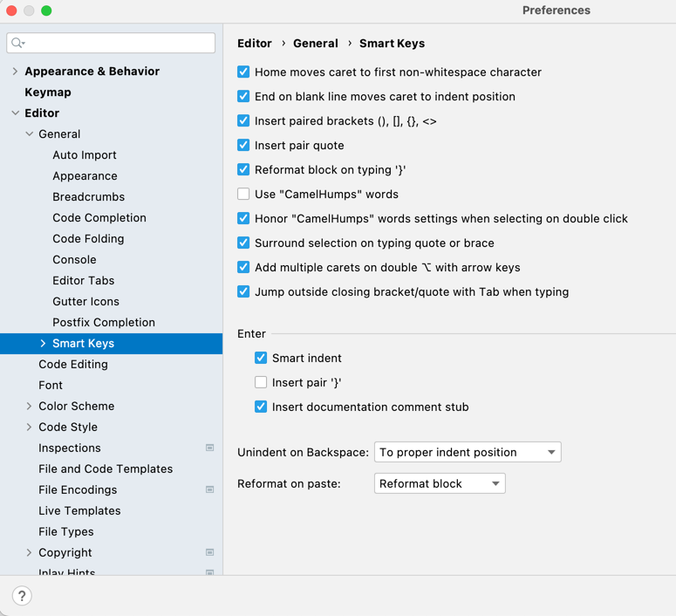Open Auto Import settings

click(85, 154)
